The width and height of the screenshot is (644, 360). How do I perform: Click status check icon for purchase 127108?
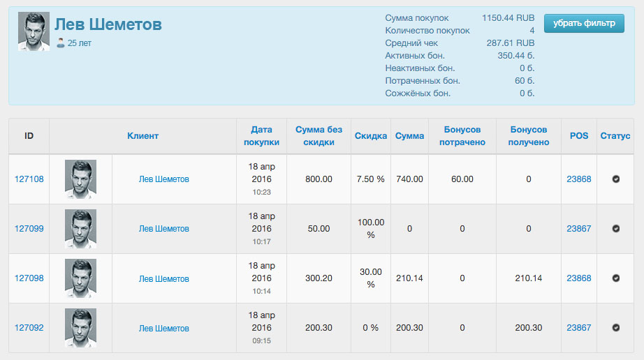(615, 179)
